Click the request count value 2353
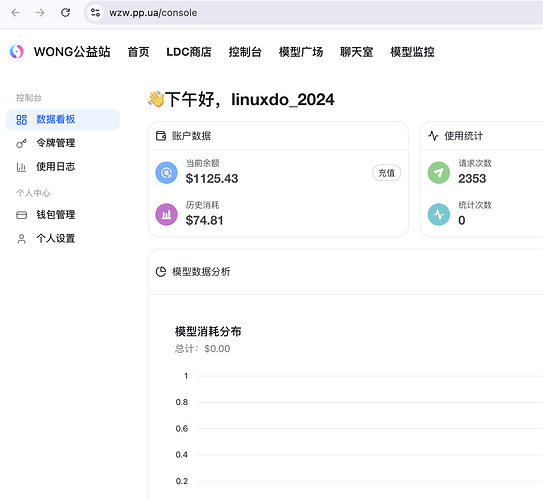This screenshot has height=500, width=543. tap(472, 179)
